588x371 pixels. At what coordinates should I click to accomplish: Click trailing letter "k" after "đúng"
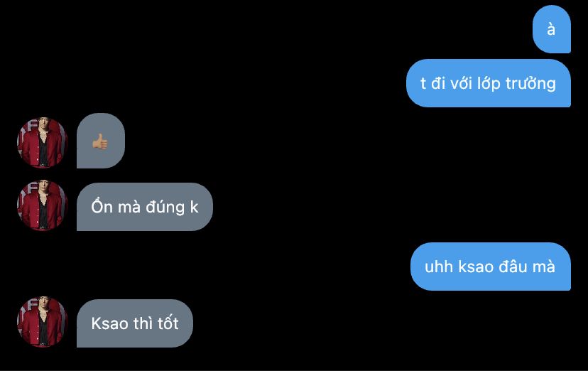194,207
